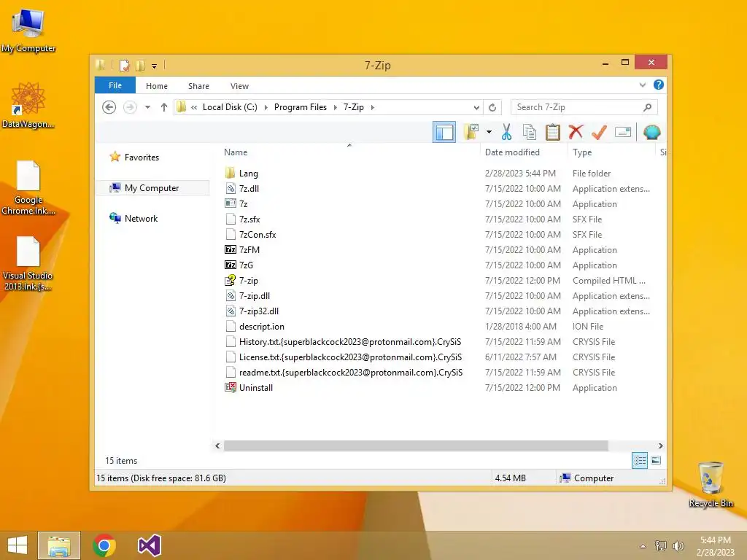747x560 pixels.
Task: Open the View ribbon tab
Action: (x=239, y=86)
